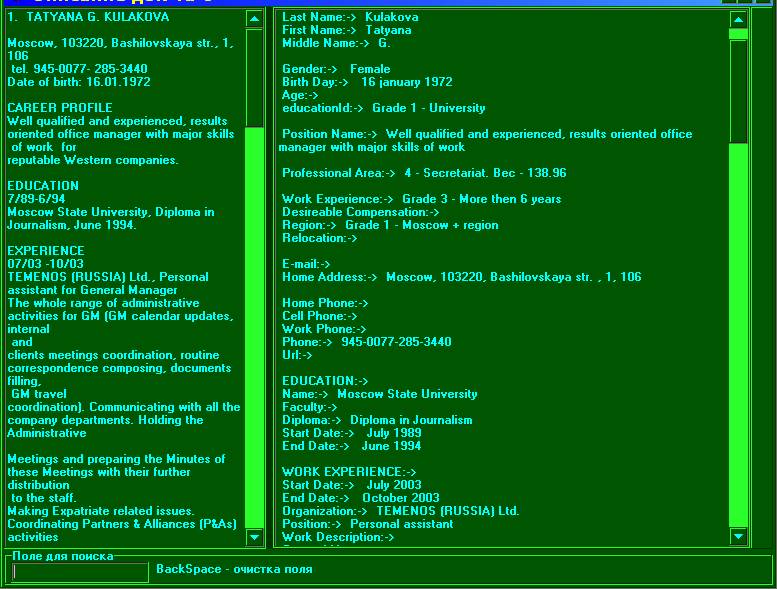Click '1. TATYANA G. KULAKOVA' heading

(x=88, y=17)
